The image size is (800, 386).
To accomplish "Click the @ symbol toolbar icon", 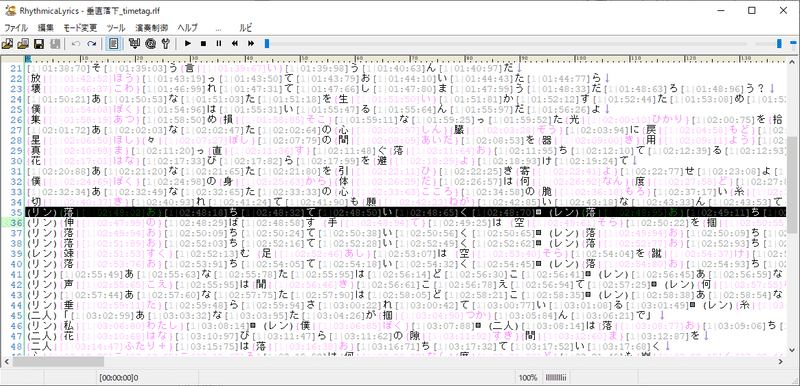I will pos(150,44).
